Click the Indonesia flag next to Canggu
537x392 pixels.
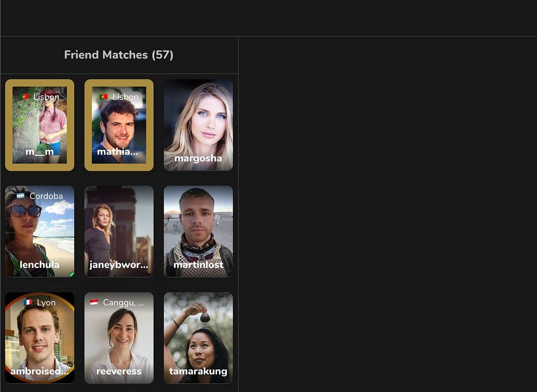coord(94,302)
